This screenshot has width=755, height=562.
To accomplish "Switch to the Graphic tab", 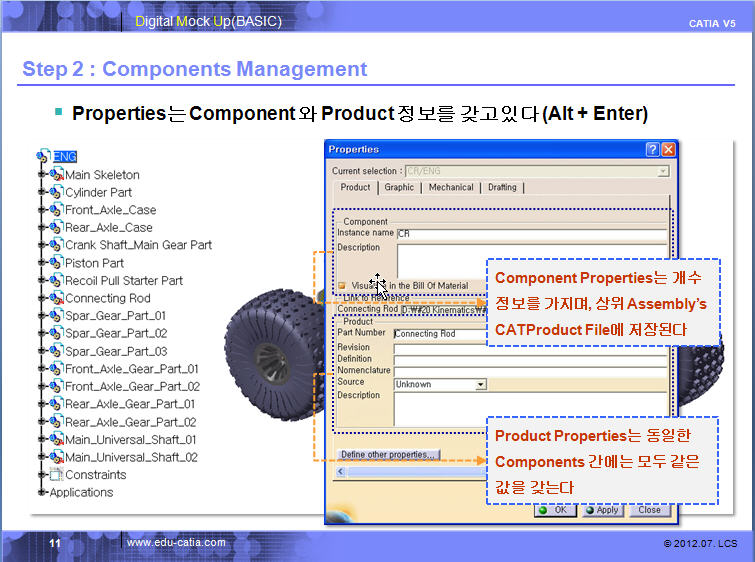I will tap(399, 187).
